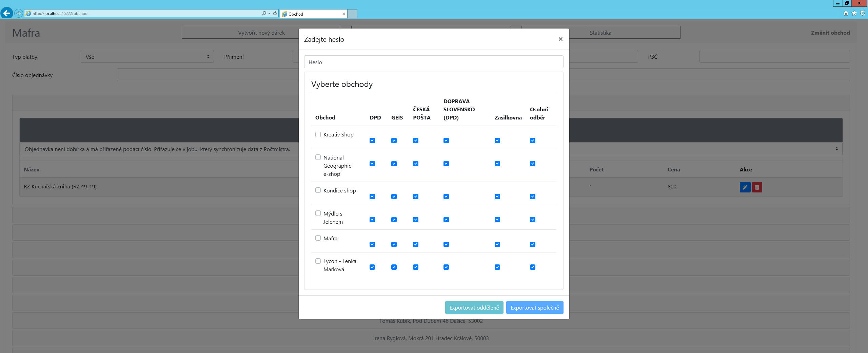Uncheck Osobní odběr for Mafra row
The image size is (868, 353).
[x=533, y=244]
